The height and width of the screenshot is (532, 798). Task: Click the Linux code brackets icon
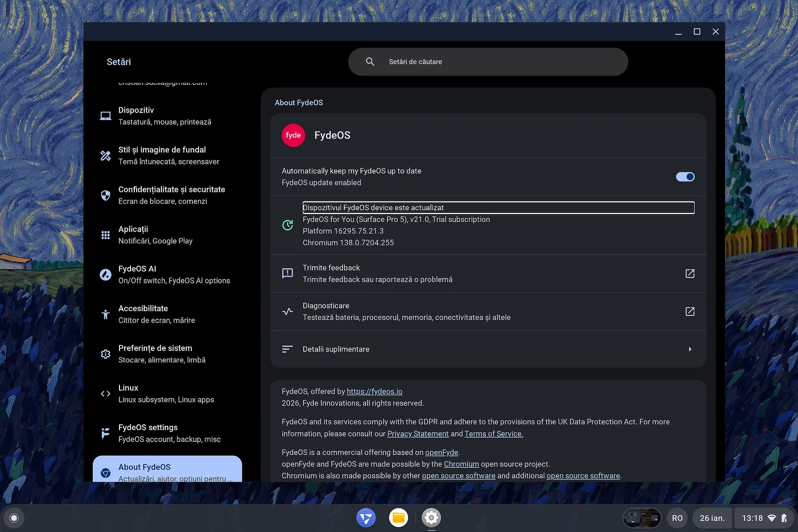(x=106, y=394)
